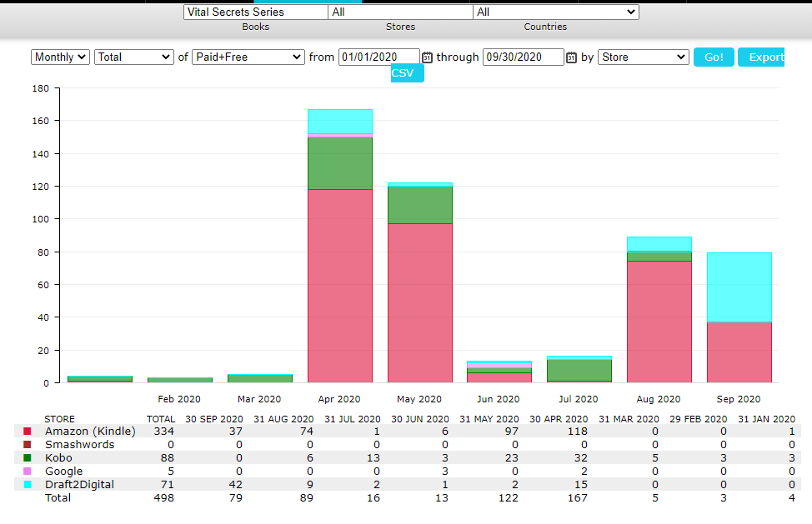Screen dimensions: 812x524
Task: Expand the Monthly interval dropdown
Action: (x=60, y=57)
